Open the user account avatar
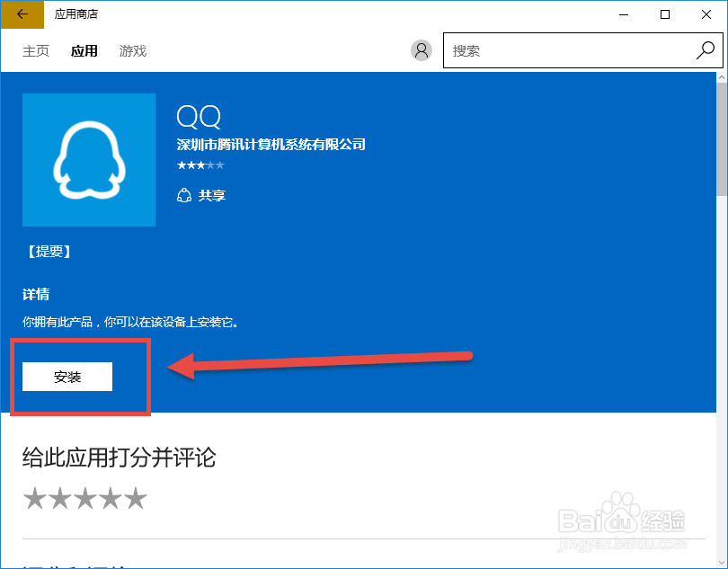This screenshot has width=728, height=569. click(x=422, y=50)
